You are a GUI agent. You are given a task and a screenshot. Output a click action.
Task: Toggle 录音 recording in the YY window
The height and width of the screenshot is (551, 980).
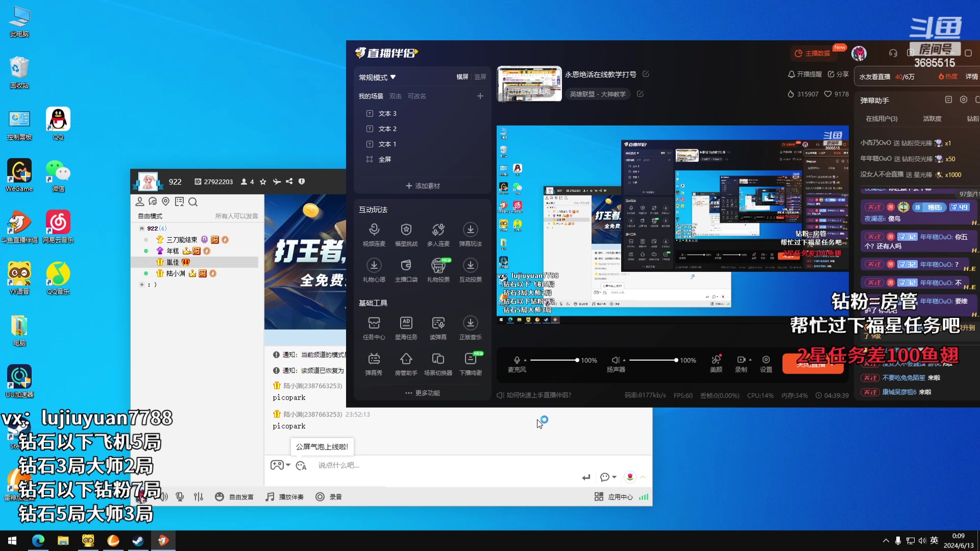coord(329,497)
